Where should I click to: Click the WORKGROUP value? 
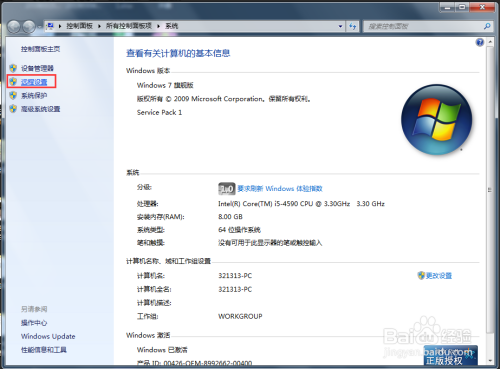pos(240,316)
